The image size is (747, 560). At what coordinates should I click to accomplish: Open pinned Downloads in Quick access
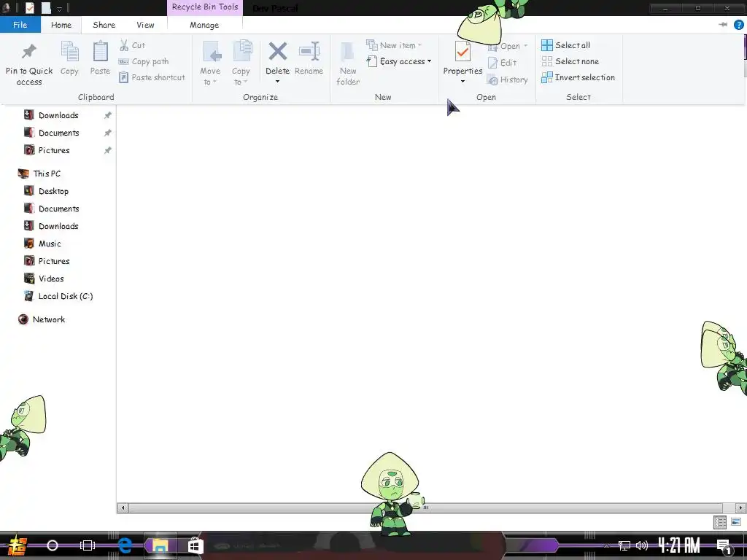[x=58, y=115]
